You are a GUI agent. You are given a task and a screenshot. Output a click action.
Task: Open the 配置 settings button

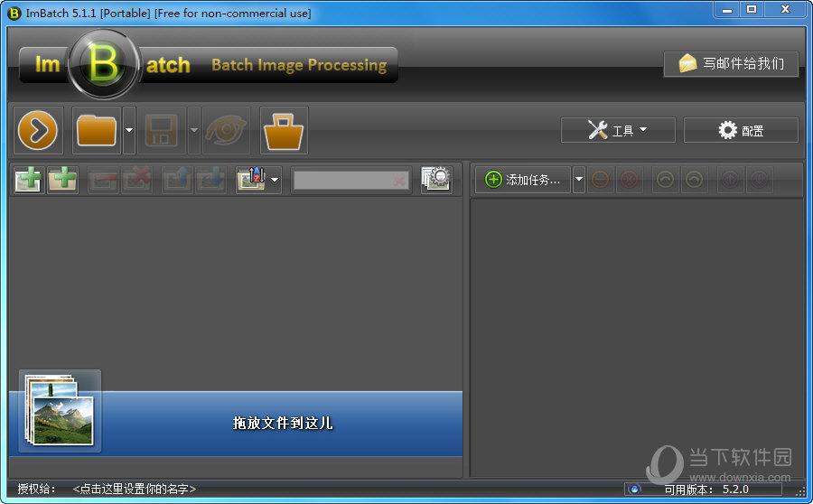click(741, 130)
